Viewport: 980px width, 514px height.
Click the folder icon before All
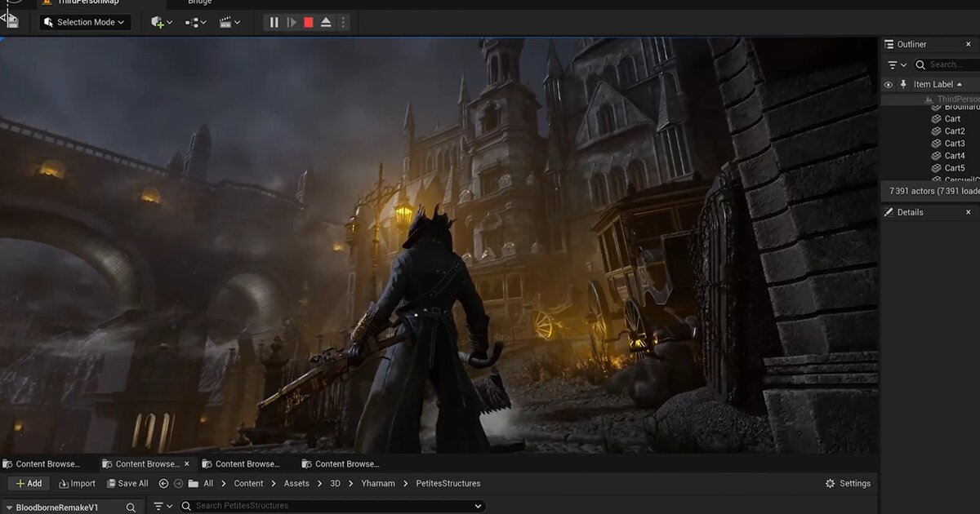[x=194, y=483]
